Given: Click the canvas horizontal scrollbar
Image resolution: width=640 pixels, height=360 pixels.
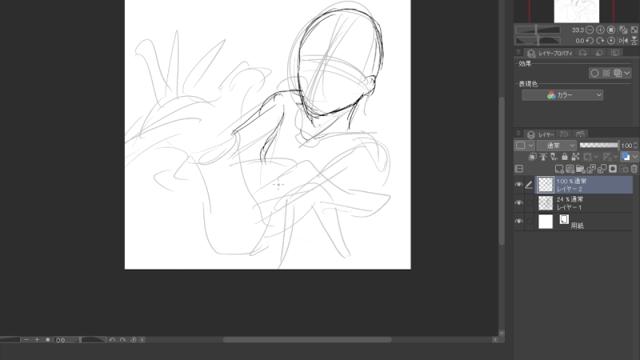Looking at the screenshot, I should coord(307,340).
